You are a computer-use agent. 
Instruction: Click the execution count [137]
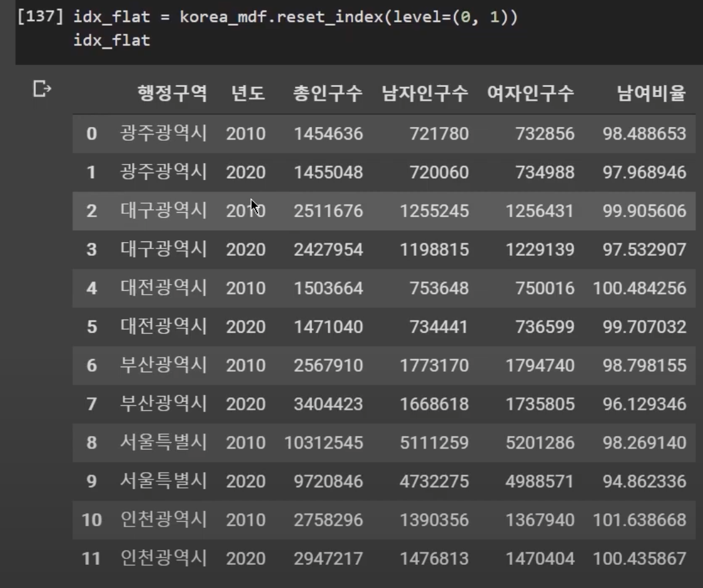(40, 17)
